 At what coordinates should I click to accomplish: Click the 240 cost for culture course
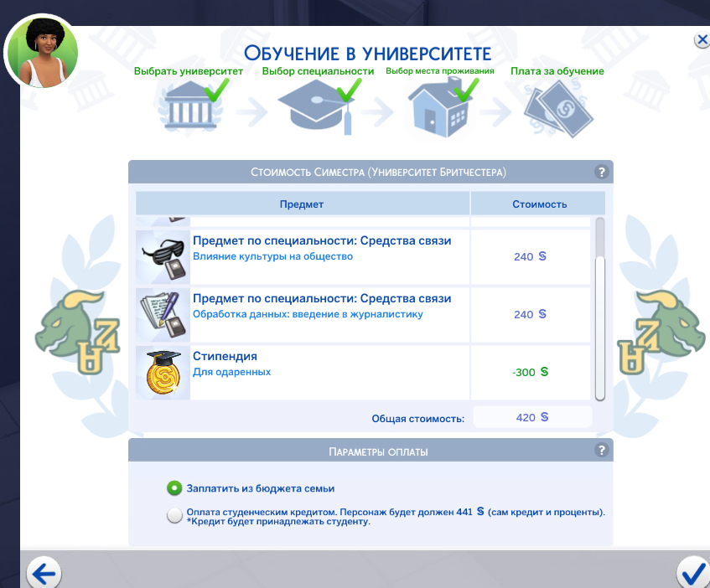[x=531, y=256]
